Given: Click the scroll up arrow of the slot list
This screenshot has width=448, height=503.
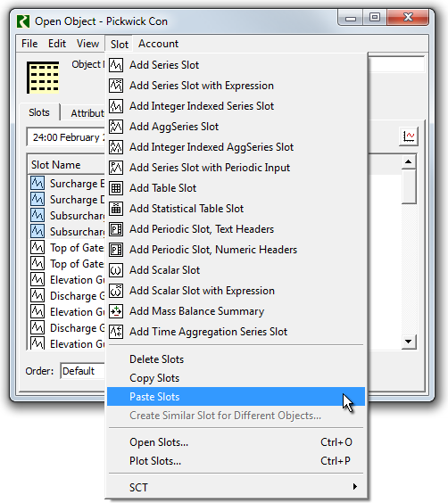Looking at the screenshot, I should pos(409,161).
